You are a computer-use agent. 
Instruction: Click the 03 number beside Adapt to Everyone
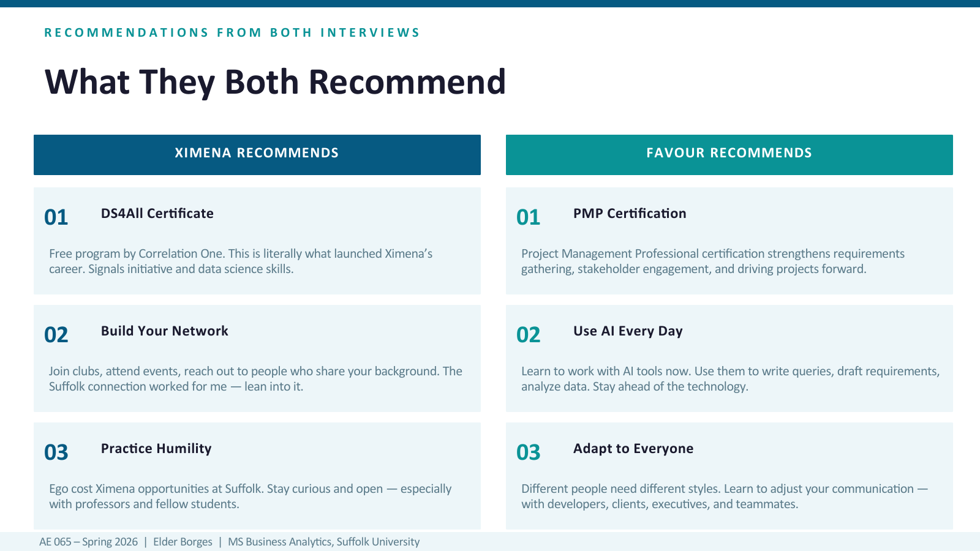tap(529, 452)
